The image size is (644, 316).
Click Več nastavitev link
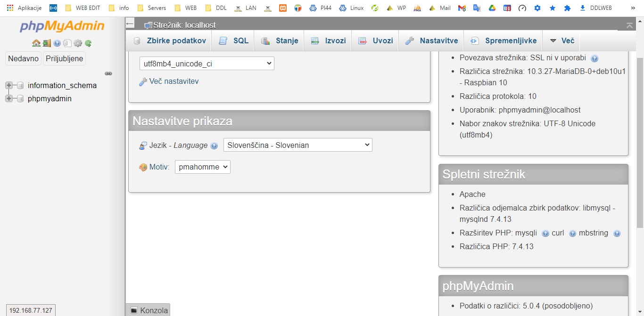click(x=174, y=81)
